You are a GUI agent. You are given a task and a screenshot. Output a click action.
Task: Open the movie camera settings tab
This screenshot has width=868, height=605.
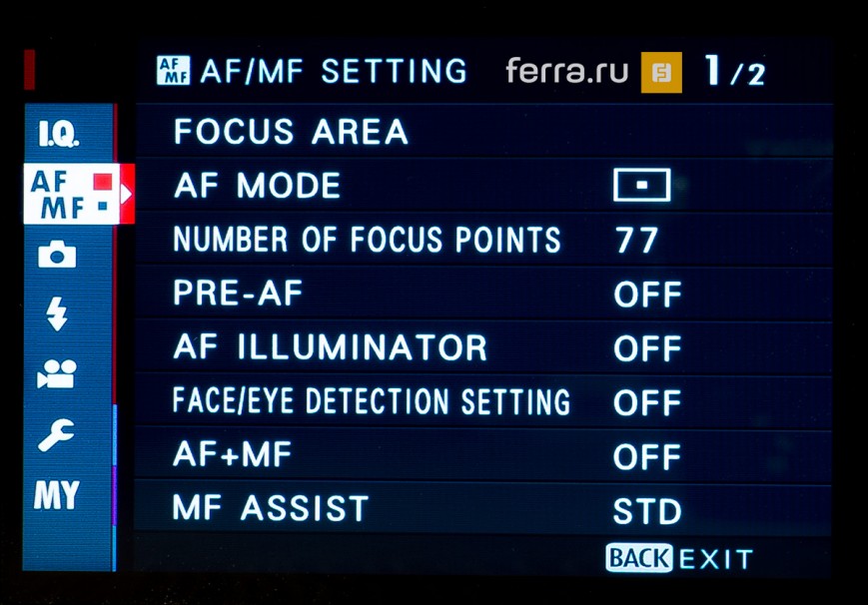pyautogui.click(x=57, y=374)
